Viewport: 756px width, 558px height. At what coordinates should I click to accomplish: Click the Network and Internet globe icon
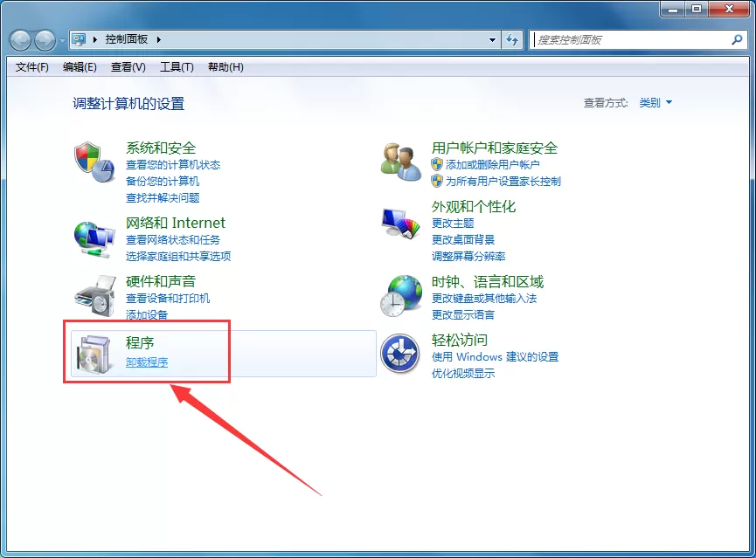pyautogui.click(x=94, y=239)
